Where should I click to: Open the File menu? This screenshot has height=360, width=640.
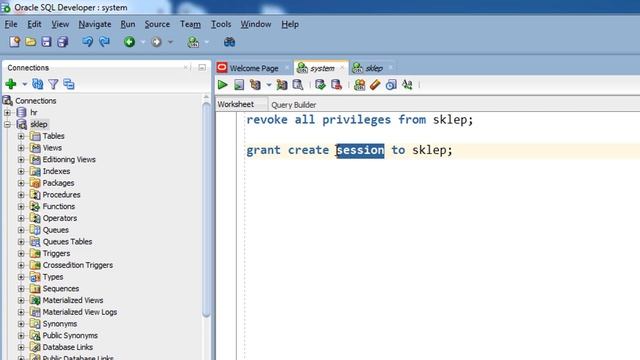coord(11,24)
